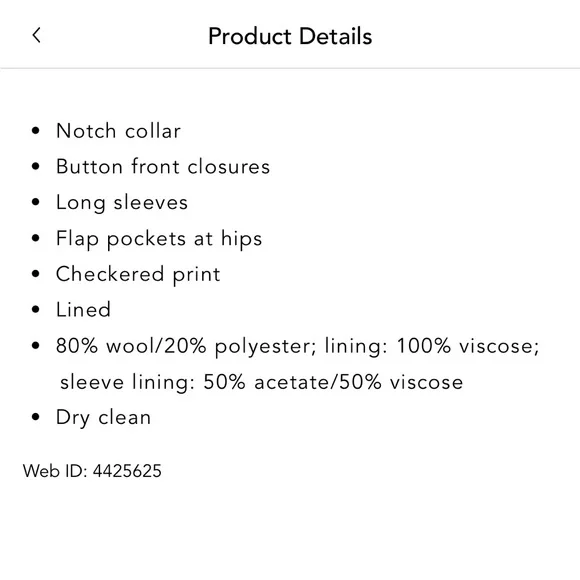
Task: Click the bullet beside Lined
Action: point(36,310)
